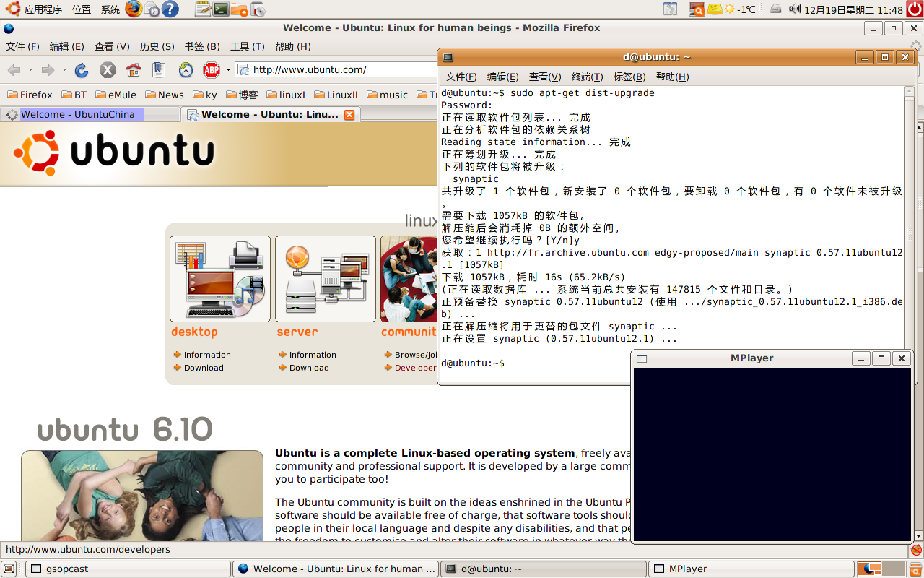Open the News bookmarks folder
The width and height of the screenshot is (924, 578).
point(165,95)
